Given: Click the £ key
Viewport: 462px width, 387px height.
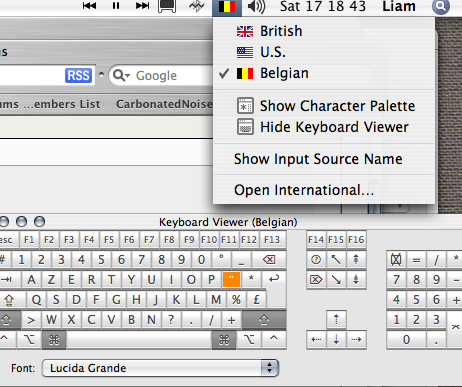Looking at the screenshot, I should tap(256, 299).
